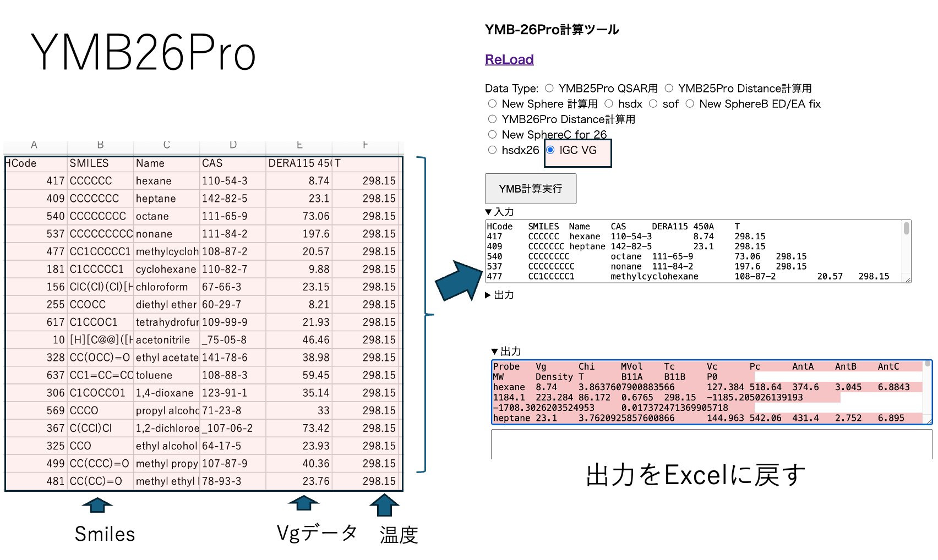Select spreadsheet column B header

(100, 145)
